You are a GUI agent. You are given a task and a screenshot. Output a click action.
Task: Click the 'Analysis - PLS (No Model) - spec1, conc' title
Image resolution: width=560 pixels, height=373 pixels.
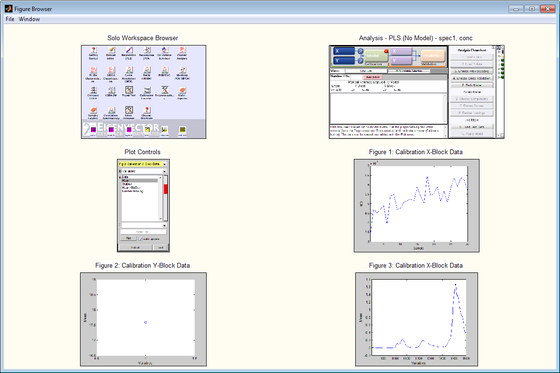click(416, 38)
